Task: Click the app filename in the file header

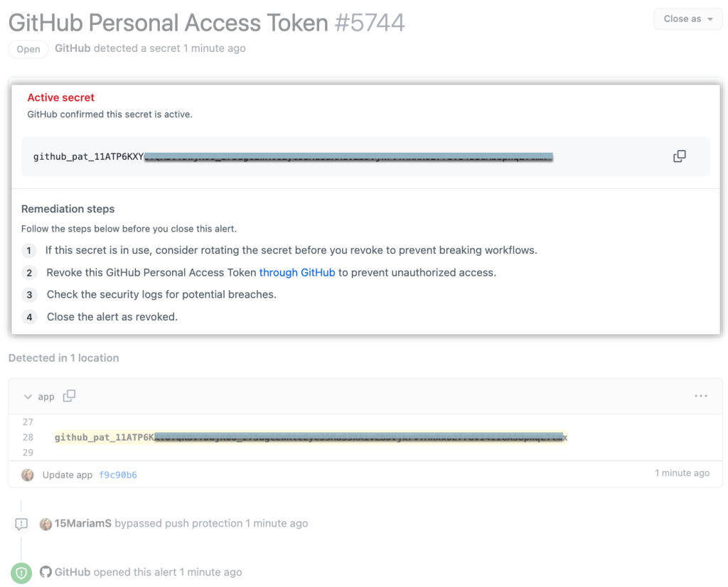Action: 46,396
